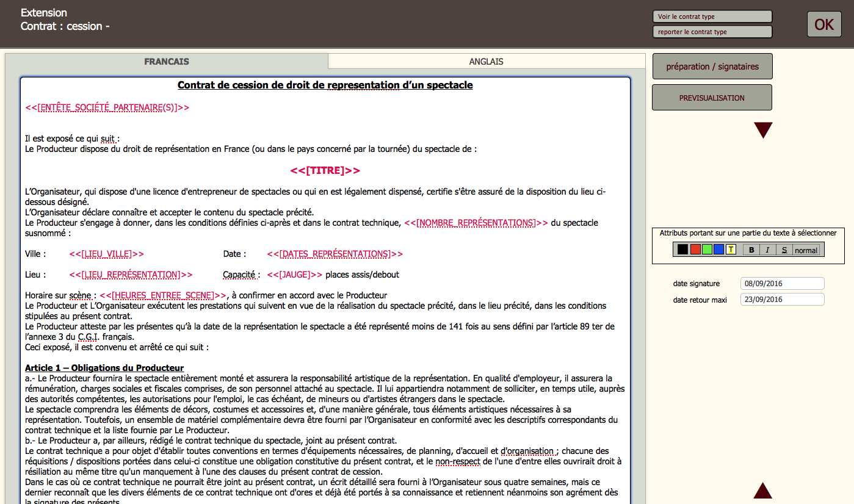Screen dimensions: 854x504
Task: Click the <<[LIEU_VILLE]>> placeholder
Action: (107, 254)
